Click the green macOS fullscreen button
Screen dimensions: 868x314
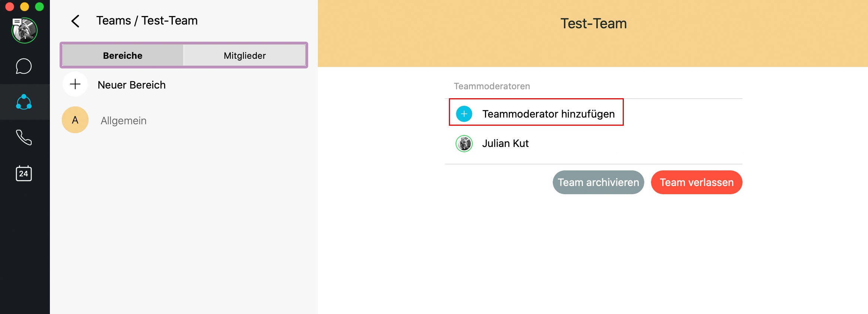click(39, 7)
